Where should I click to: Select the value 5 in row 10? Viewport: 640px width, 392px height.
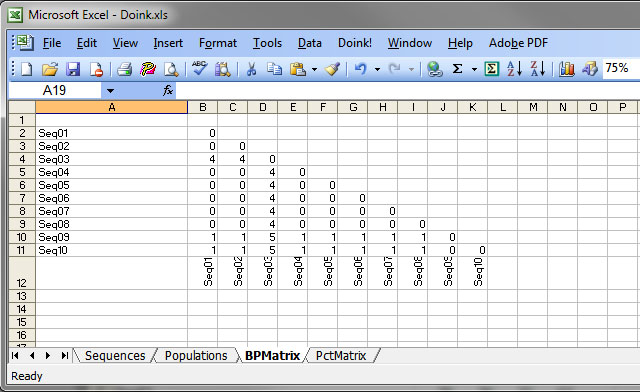click(262, 237)
